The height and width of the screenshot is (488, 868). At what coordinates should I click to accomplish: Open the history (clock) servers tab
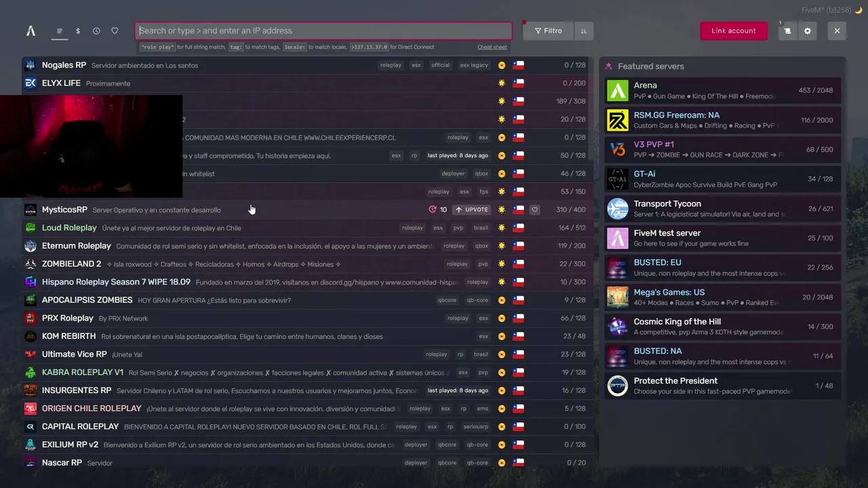coord(96,30)
